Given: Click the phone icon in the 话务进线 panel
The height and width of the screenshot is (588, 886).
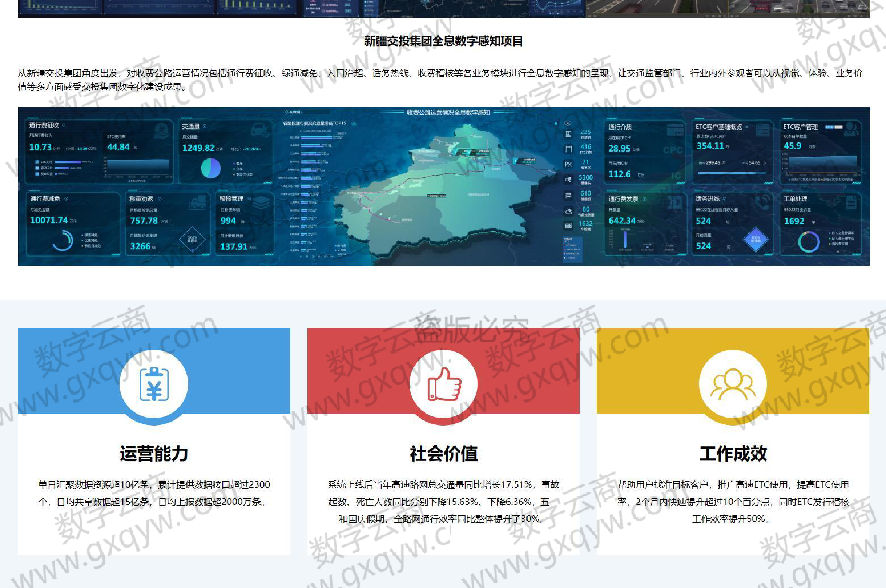Looking at the screenshot, I should [762, 203].
